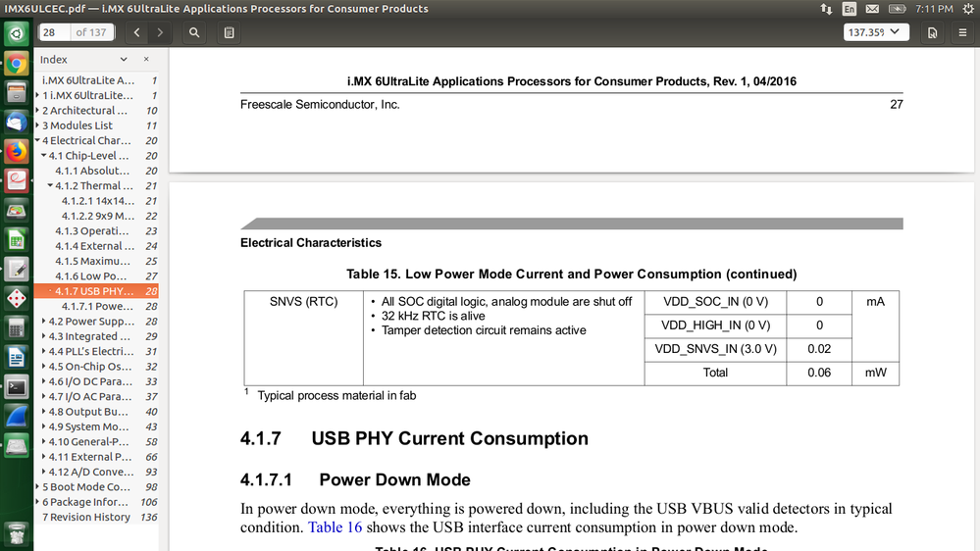The height and width of the screenshot is (551, 980).
Task: Launch Firefox from the launcher
Action: pyautogui.click(x=17, y=152)
